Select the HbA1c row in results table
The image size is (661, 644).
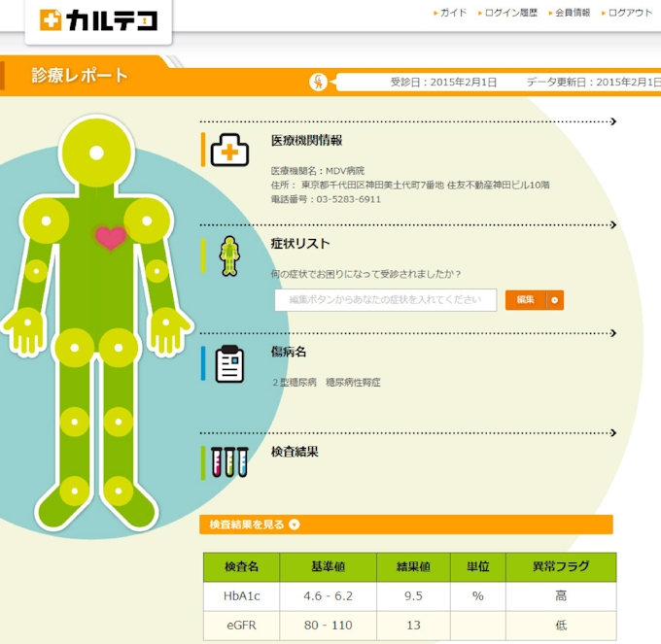pyautogui.click(x=409, y=595)
